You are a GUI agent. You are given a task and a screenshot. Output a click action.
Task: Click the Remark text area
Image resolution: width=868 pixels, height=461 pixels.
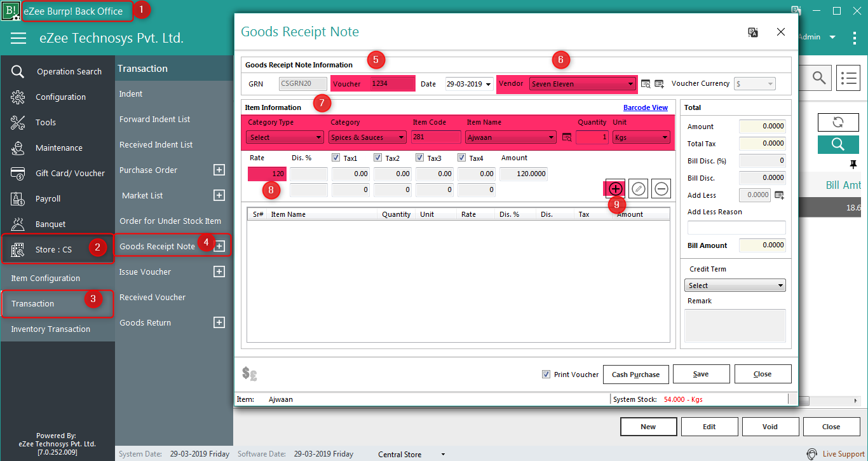click(x=735, y=326)
